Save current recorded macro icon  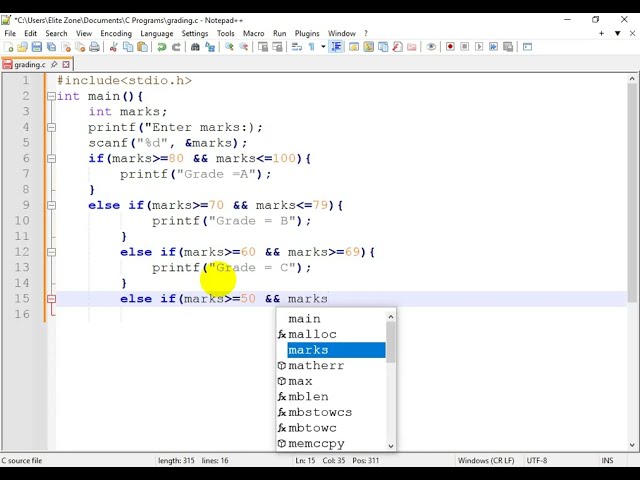(508, 47)
